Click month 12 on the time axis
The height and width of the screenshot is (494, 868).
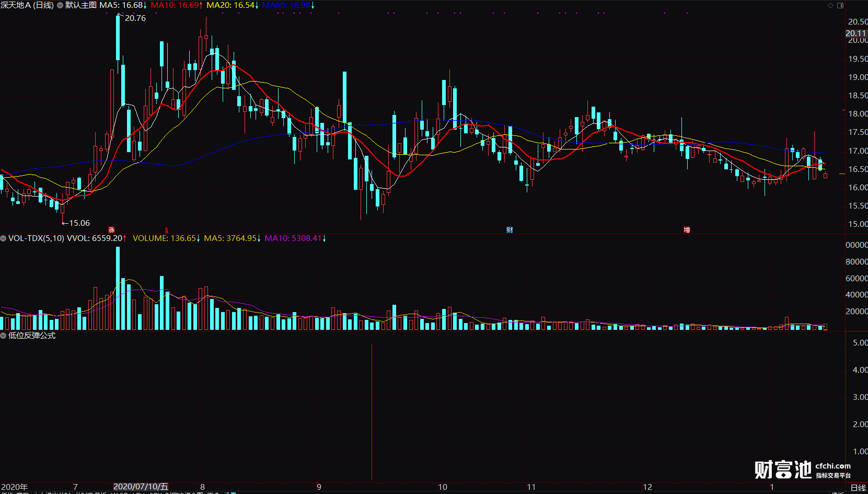tap(647, 487)
